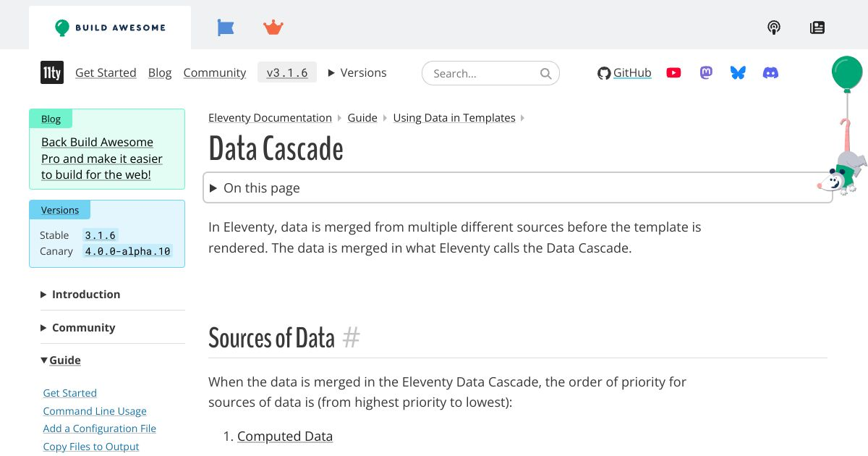Open stable version 3.1.6 link
Viewport: 868px width, 456px height.
click(x=100, y=235)
